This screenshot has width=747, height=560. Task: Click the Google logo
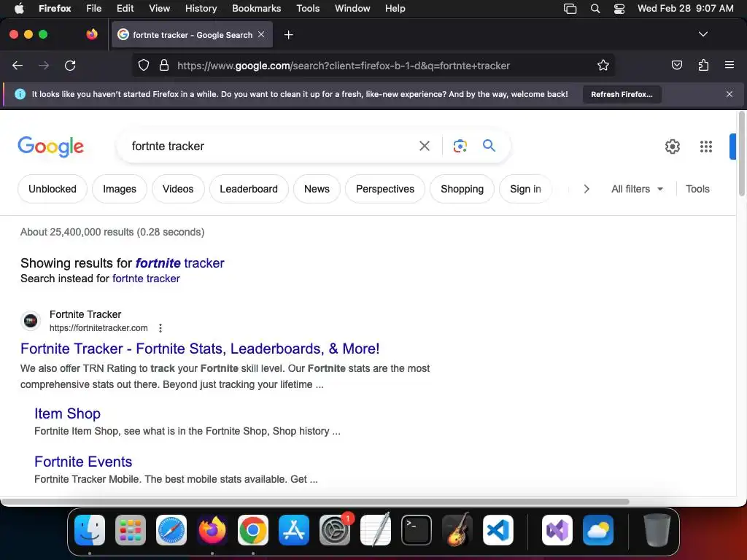click(51, 147)
